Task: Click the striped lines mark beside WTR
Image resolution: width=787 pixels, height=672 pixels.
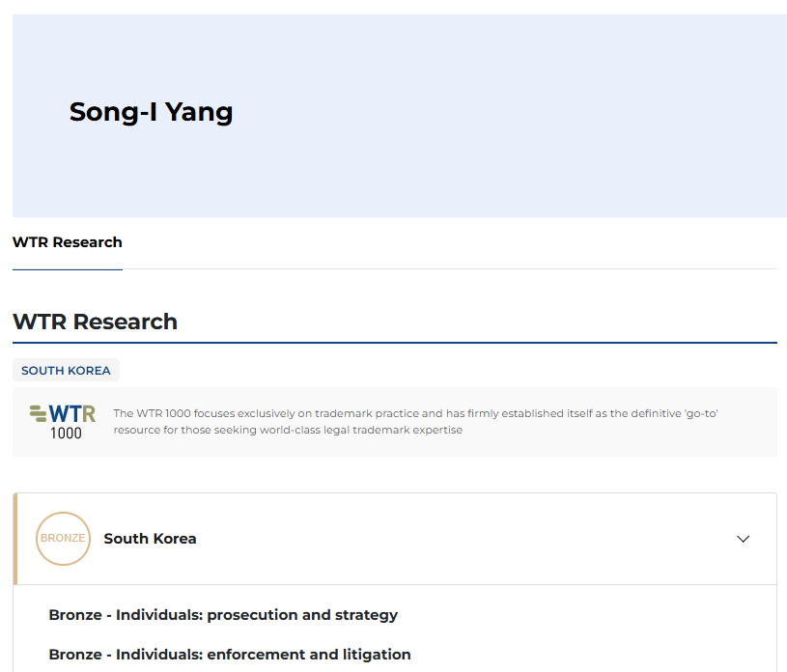Action: point(39,413)
